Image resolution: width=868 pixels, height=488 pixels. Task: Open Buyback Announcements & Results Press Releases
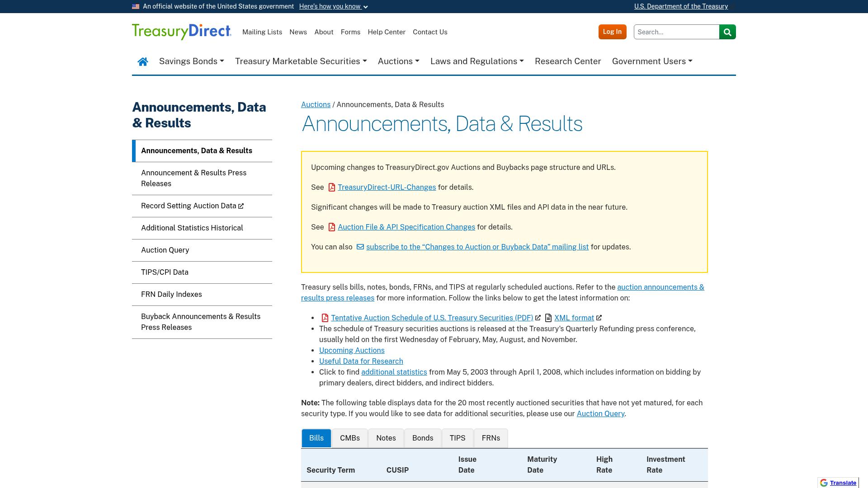[x=202, y=322]
